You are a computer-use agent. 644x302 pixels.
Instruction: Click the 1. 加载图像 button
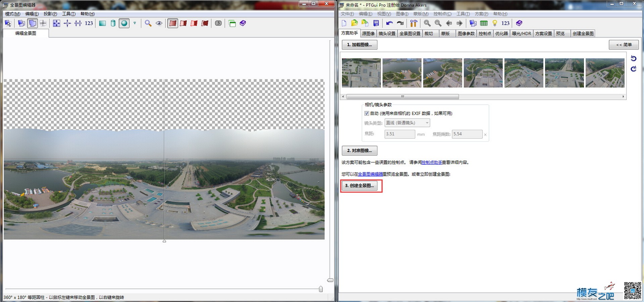coord(360,45)
